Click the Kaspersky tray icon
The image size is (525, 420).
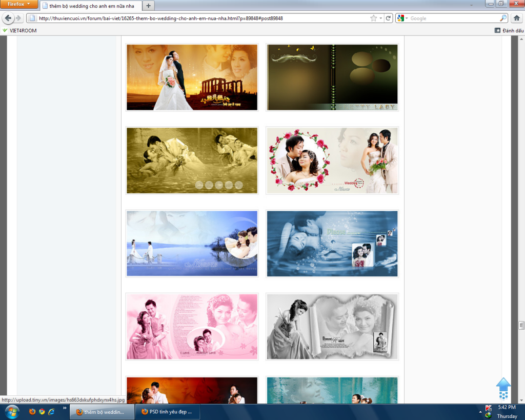(489, 408)
